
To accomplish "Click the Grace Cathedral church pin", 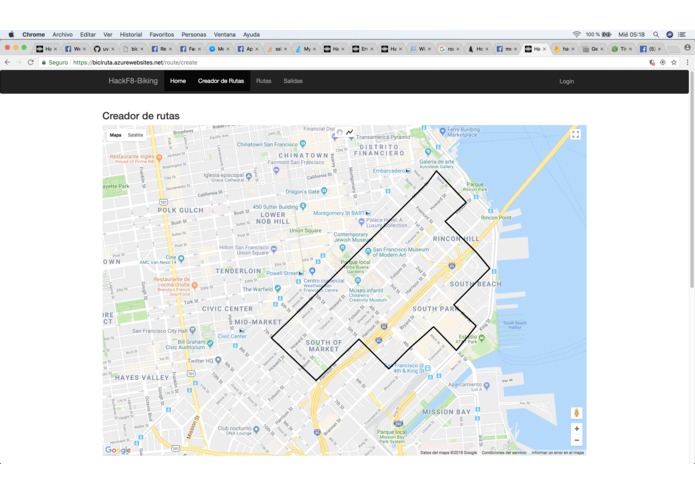I will pos(249,176).
